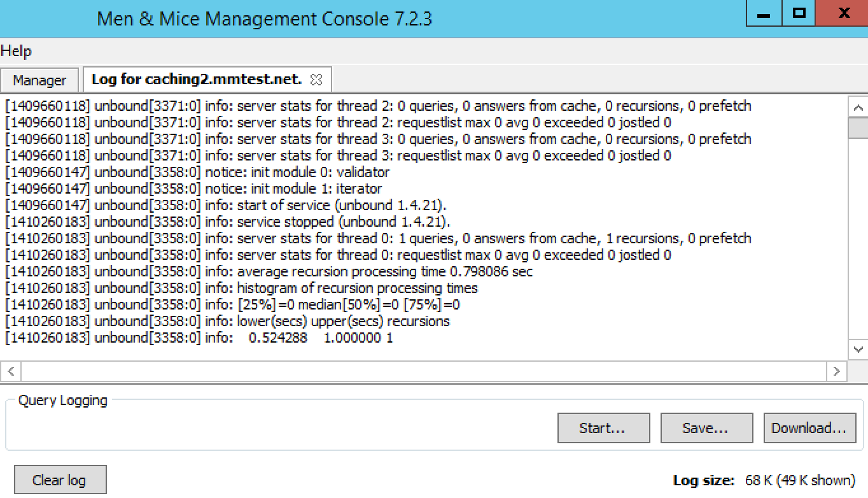Download the log file

[809, 428]
